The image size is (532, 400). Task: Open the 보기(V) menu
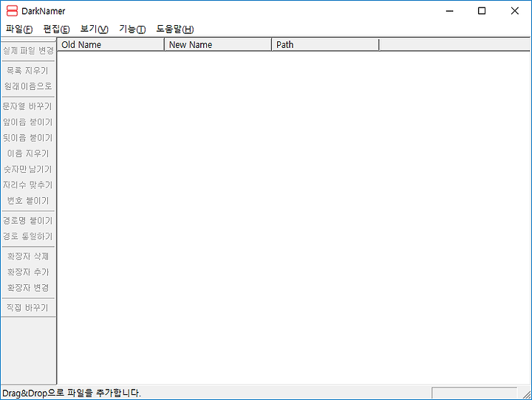[95, 30]
